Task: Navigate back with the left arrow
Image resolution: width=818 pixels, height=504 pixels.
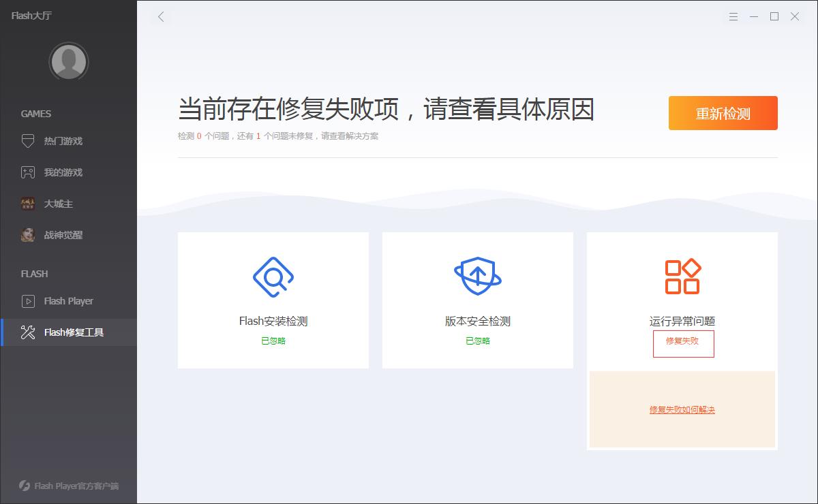Action: pyautogui.click(x=161, y=16)
